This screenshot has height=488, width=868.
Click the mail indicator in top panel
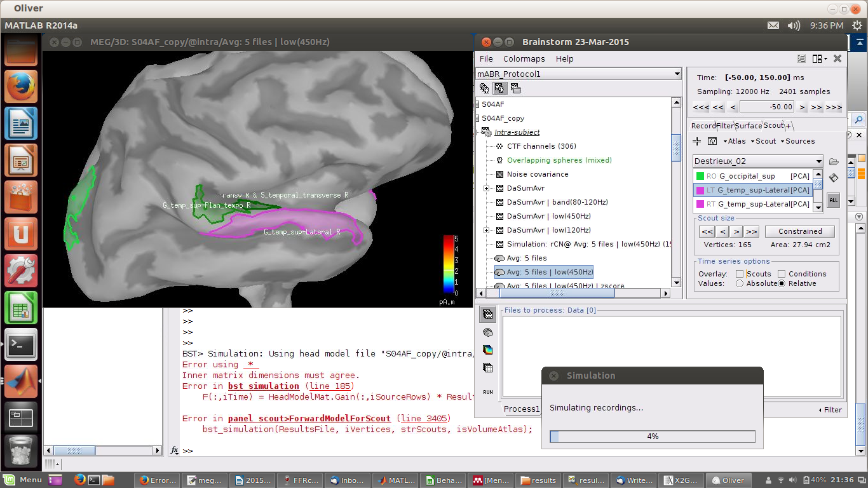(773, 25)
